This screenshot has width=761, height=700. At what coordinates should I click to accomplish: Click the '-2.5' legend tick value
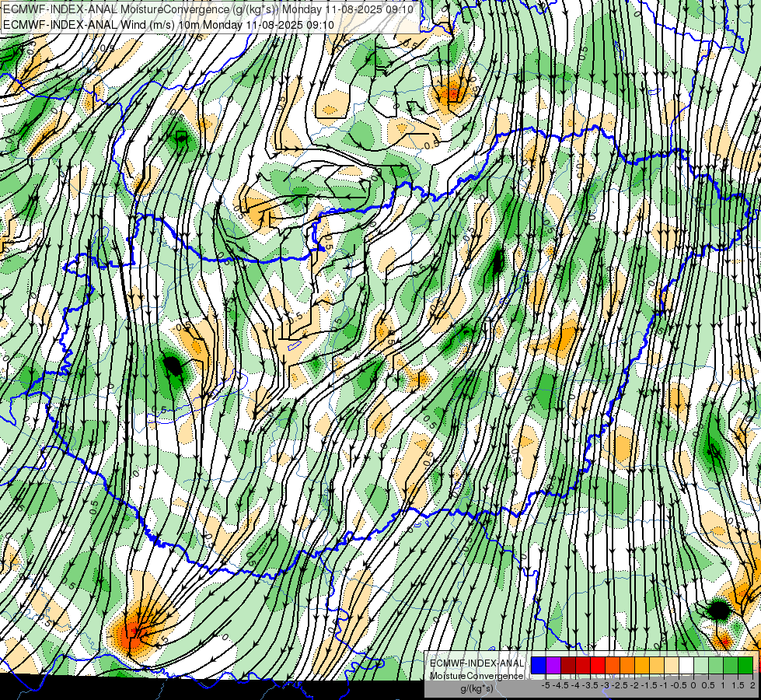[620, 685]
